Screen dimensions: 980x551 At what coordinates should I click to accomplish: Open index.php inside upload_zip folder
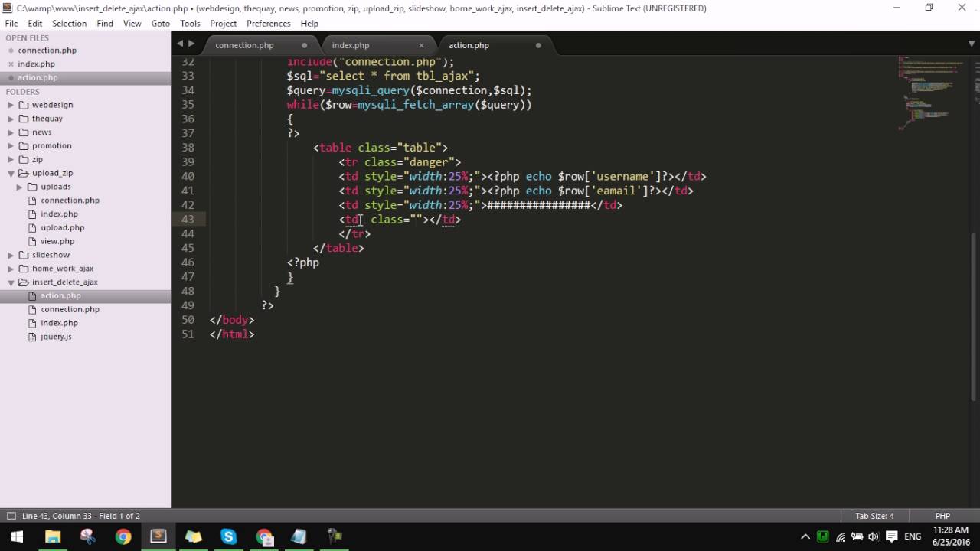tap(59, 214)
